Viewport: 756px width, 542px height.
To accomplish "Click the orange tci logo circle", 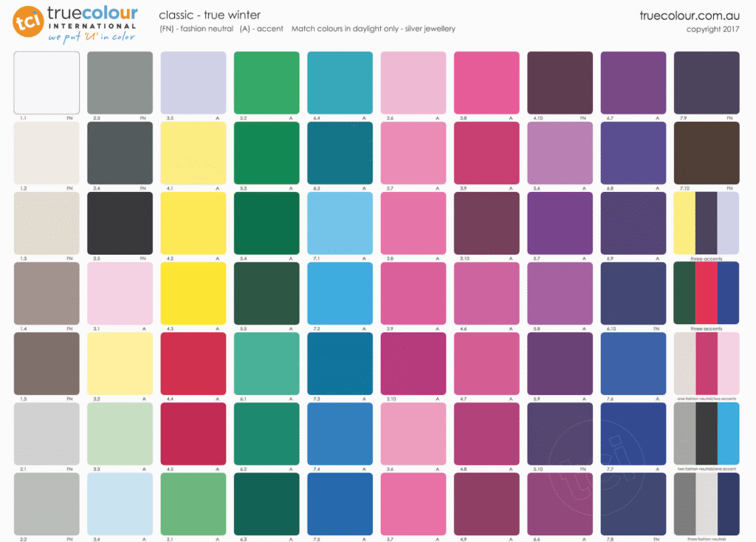I will tap(27, 21).
